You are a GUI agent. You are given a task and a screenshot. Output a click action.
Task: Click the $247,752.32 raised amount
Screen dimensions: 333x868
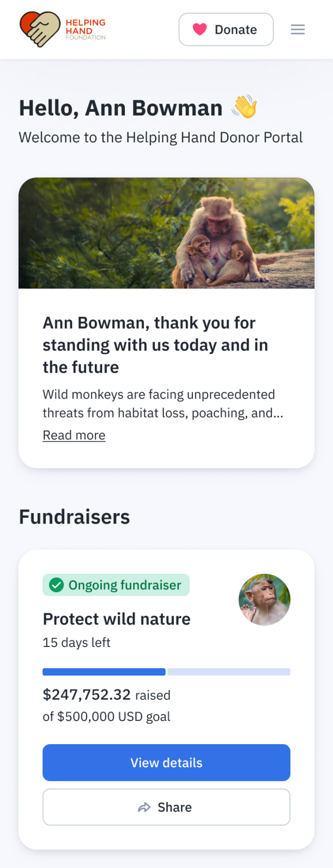tap(87, 695)
